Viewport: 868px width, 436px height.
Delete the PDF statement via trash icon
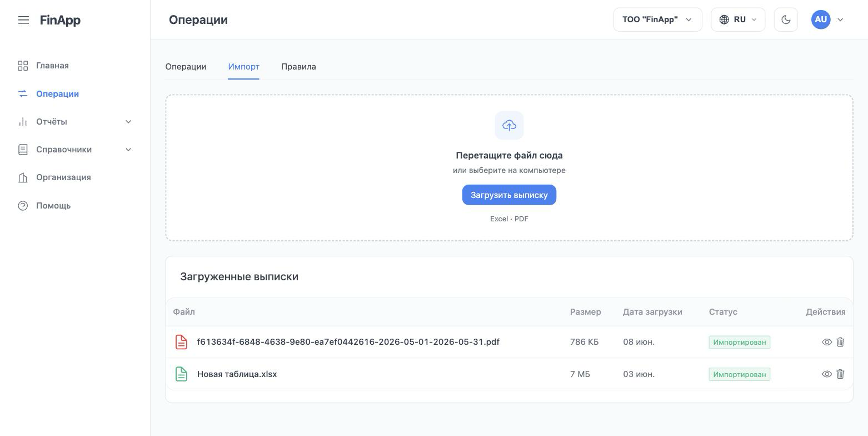point(840,342)
